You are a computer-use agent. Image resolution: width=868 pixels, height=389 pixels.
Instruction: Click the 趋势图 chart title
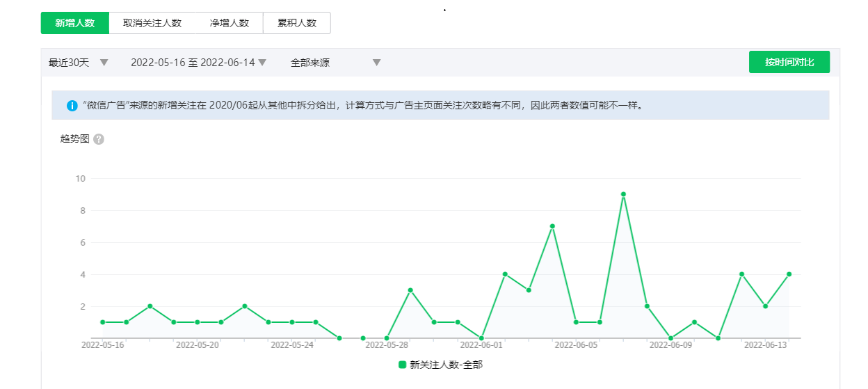(x=75, y=139)
